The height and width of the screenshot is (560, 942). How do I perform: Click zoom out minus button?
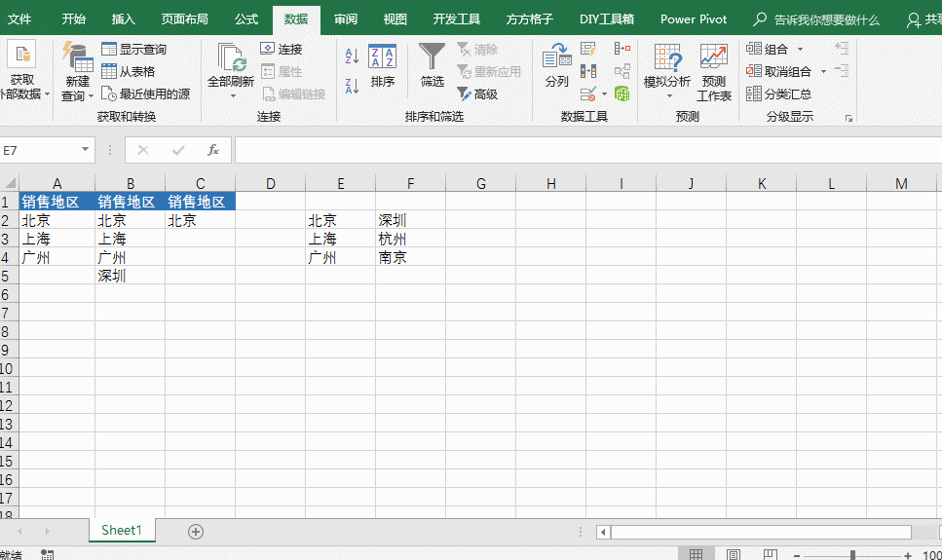point(797,555)
